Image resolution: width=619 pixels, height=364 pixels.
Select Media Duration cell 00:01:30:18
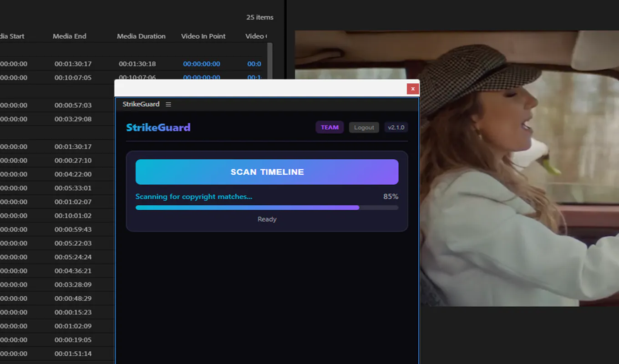coord(137,64)
